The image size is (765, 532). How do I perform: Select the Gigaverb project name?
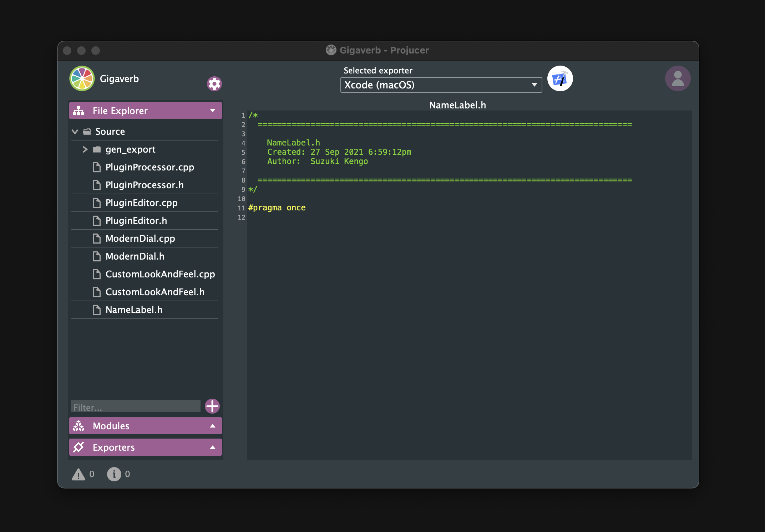tap(119, 79)
